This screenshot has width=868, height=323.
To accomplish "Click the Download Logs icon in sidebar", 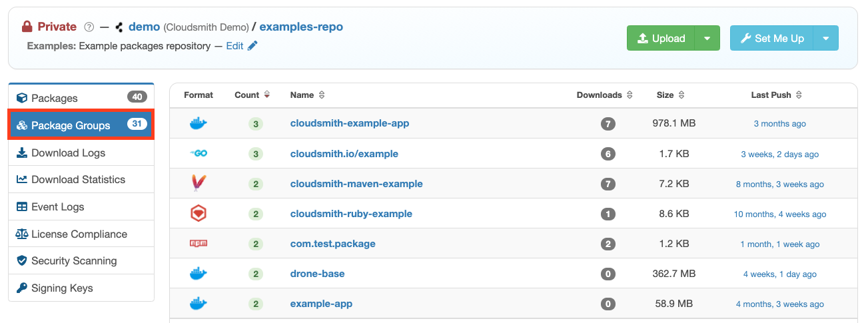I will (x=21, y=153).
